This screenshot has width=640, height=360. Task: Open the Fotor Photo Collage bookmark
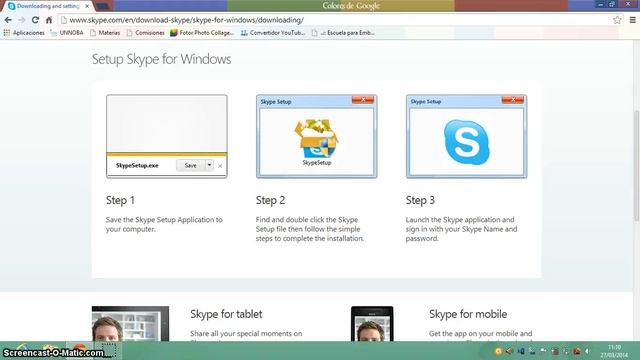click(202, 33)
